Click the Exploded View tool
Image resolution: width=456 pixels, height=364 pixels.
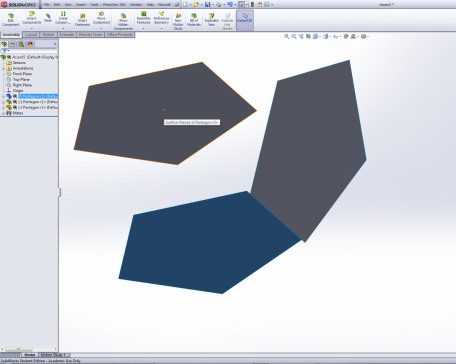tap(211, 20)
